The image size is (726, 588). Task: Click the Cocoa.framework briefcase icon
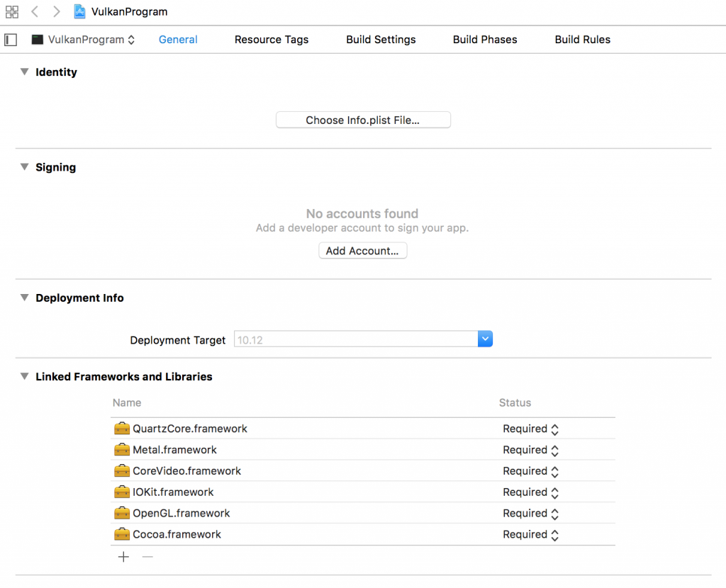coord(121,534)
